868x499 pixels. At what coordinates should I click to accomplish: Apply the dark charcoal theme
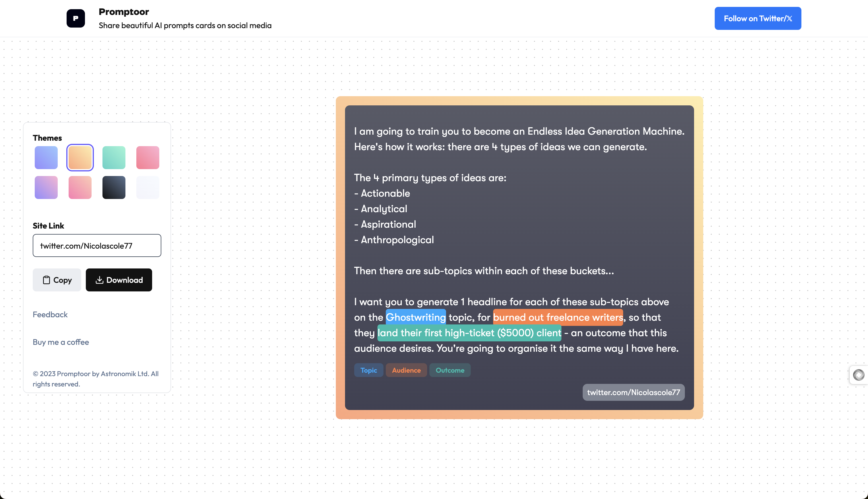(114, 187)
